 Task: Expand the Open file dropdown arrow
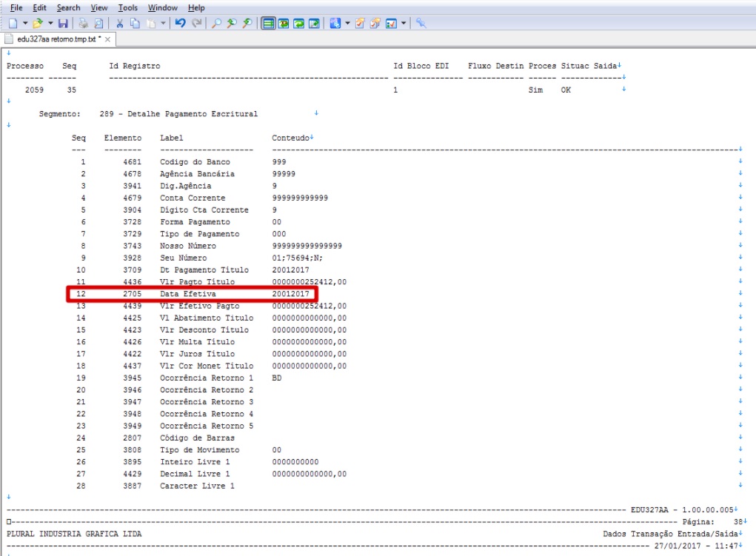[x=50, y=23]
